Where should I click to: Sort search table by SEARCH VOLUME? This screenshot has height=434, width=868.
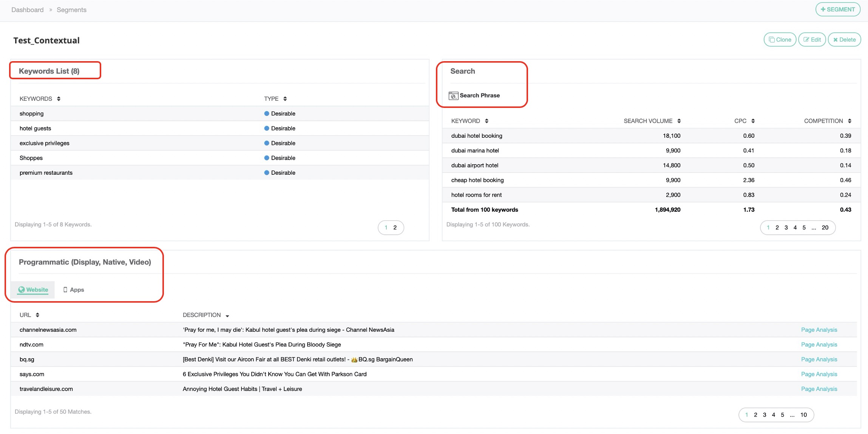(x=679, y=121)
